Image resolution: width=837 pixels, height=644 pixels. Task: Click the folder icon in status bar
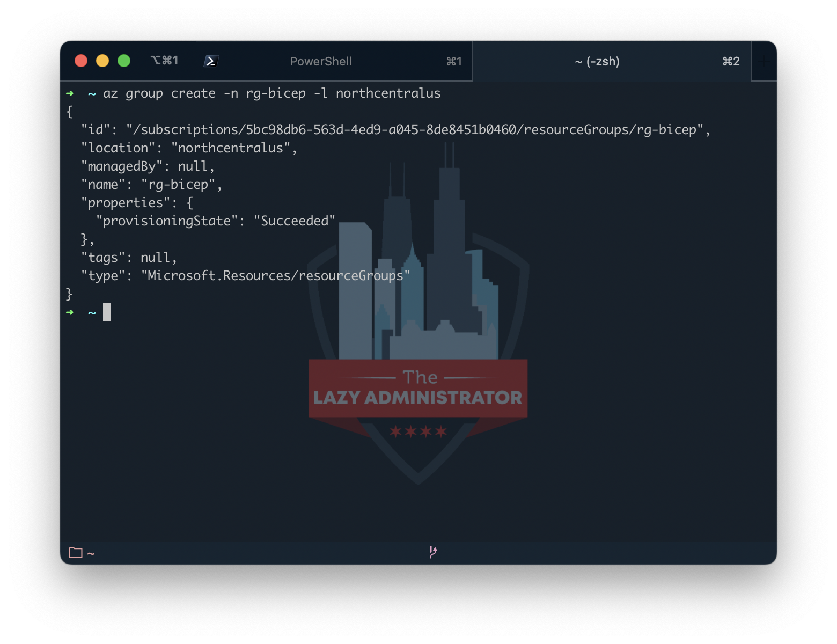point(76,552)
